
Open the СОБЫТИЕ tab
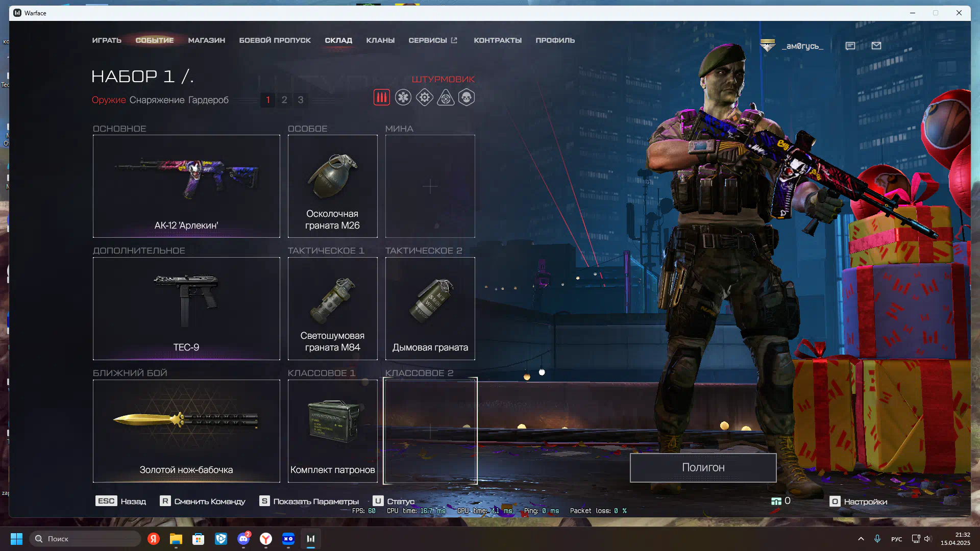click(155, 40)
